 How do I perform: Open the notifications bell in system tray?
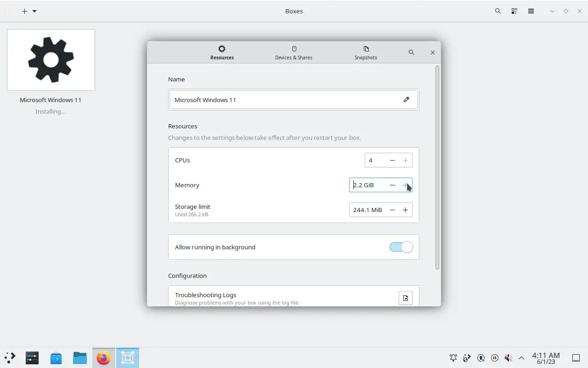[x=453, y=357]
